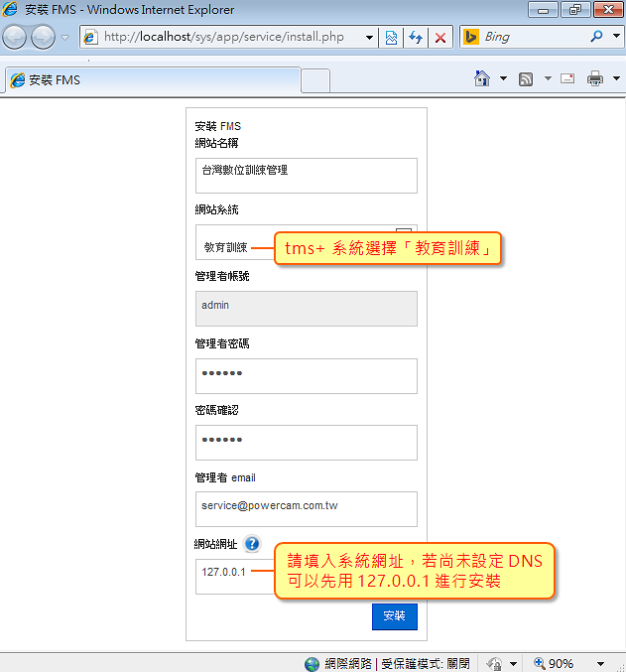Click the browser Back arrow button

[x=15, y=38]
